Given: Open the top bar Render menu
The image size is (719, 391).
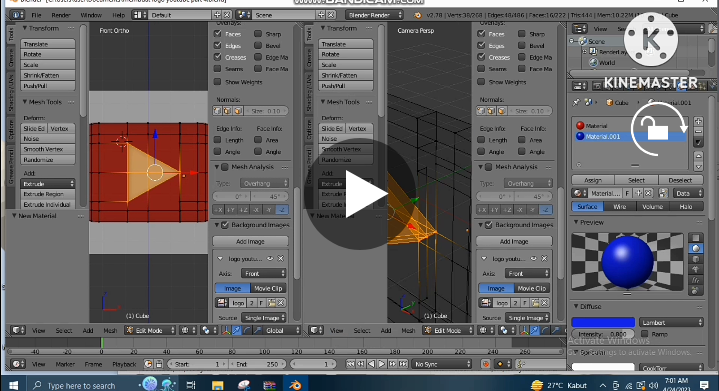Looking at the screenshot, I should (x=61, y=15).
